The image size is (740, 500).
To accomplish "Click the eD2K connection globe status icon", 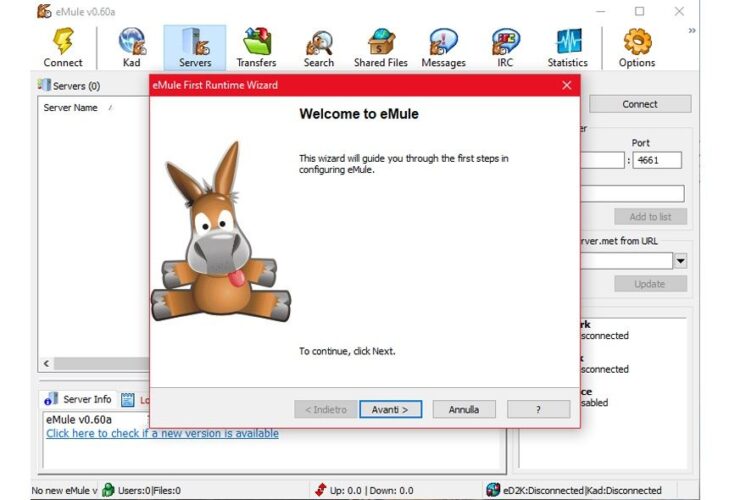I will coord(493,490).
